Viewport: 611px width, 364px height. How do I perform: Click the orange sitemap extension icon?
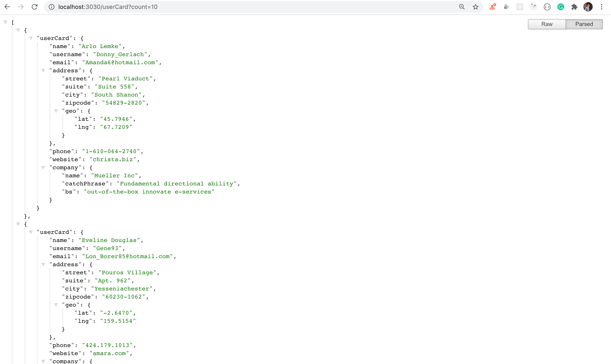pos(492,7)
